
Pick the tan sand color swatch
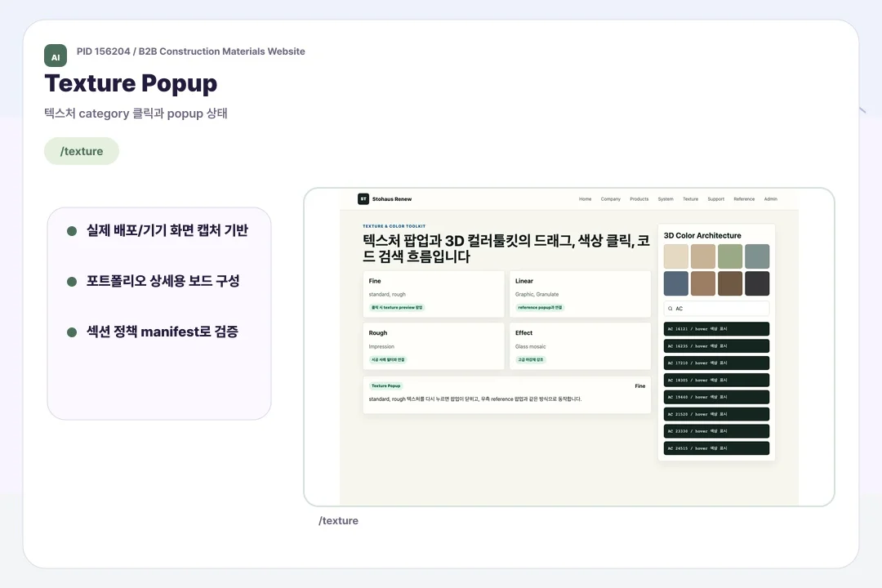pos(703,256)
